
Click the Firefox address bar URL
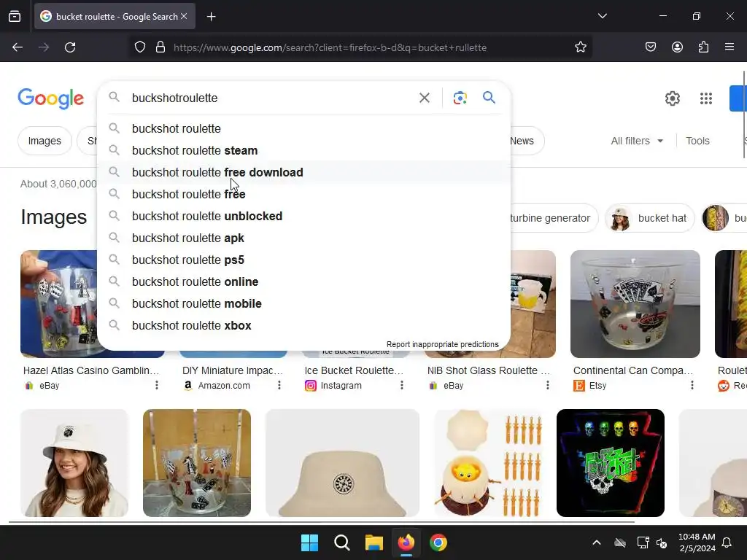[x=330, y=47]
